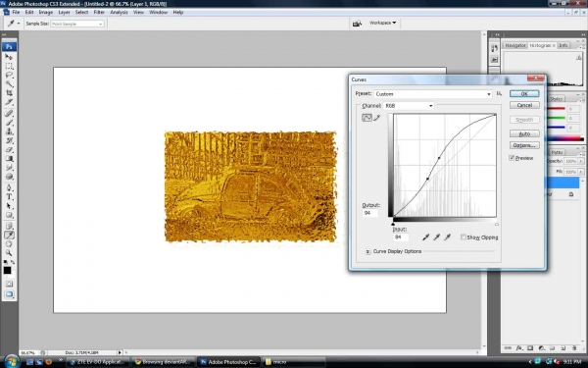Open the Channel RGB dropdown
Image resolution: width=588 pixels, height=368 pixels.
pos(409,106)
